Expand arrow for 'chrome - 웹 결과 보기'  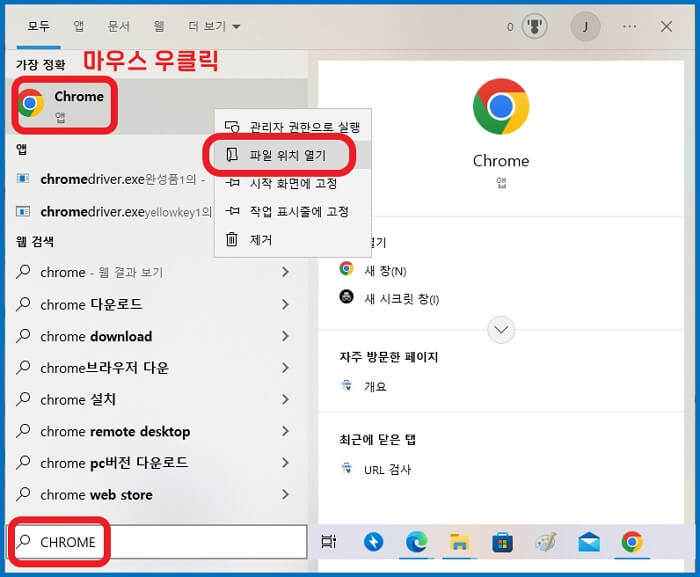pos(285,272)
